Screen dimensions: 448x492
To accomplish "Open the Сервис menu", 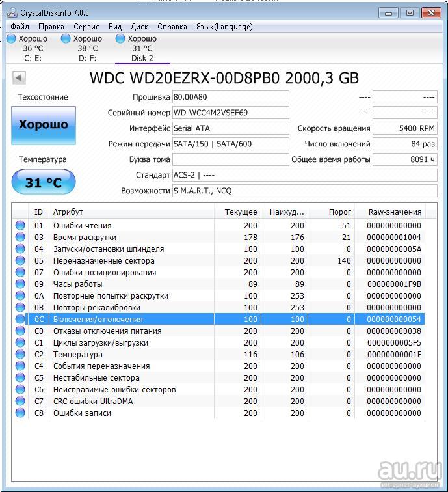I will coord(86,27).
